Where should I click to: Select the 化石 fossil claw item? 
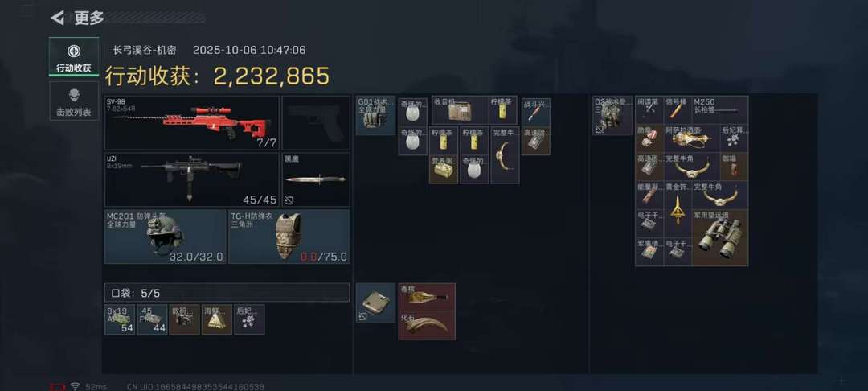pos(427,326)
